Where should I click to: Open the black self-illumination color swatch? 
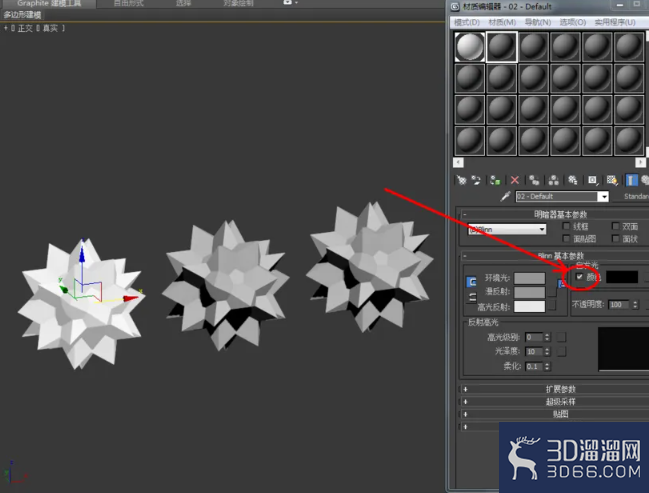pyautogui.click(x=622, y=277)
